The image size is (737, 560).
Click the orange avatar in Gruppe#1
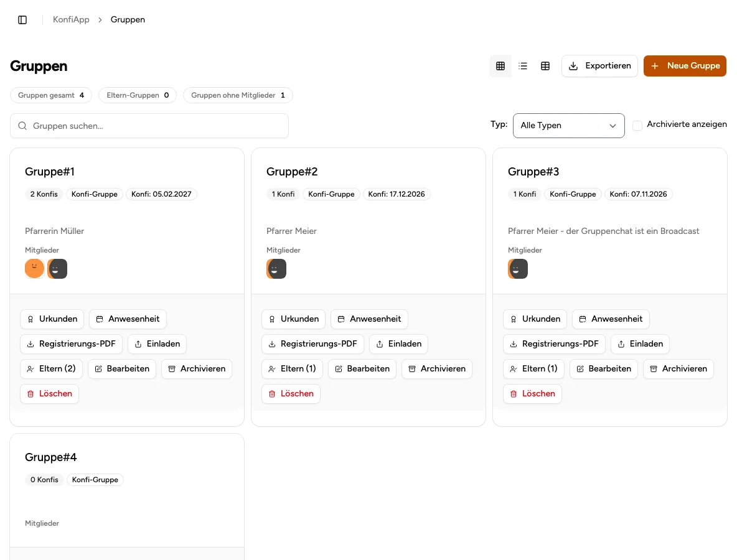click(x=34, y=269)
